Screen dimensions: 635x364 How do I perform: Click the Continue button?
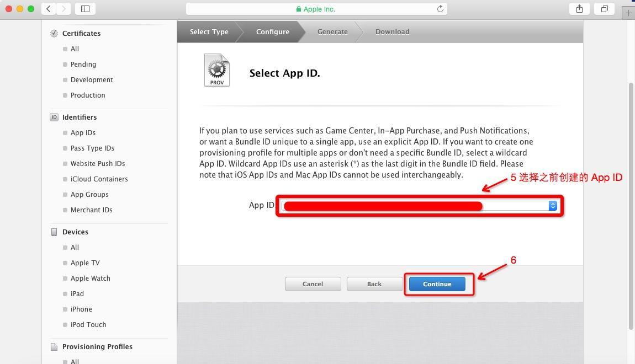click(437, 284)
